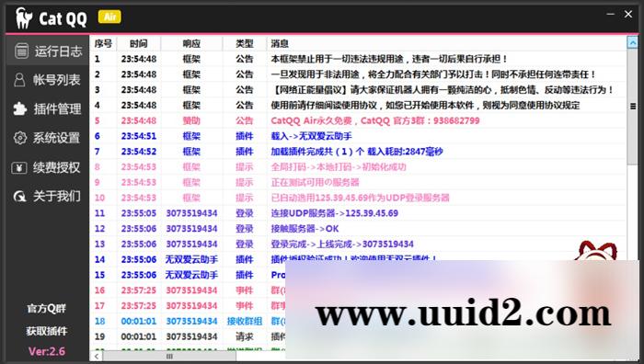Click 无双爱云助手 cell in row 14
This screenshot has width=644, height=364.
point(191,259)
